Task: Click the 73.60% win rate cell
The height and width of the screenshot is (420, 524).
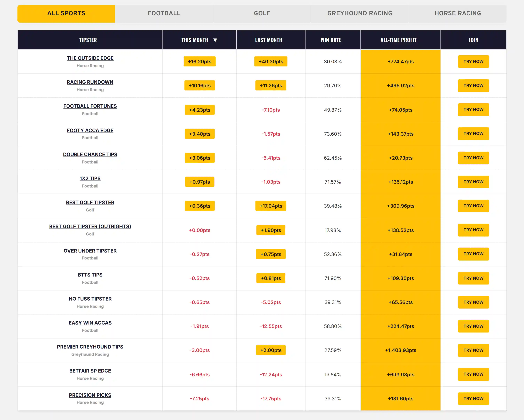Action: [x=333, y=134]
